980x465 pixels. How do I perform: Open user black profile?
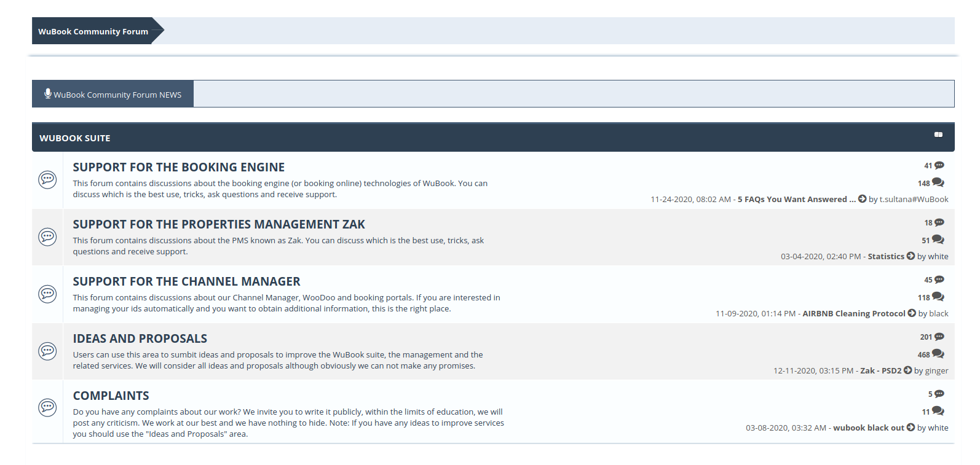pos(939,313)
